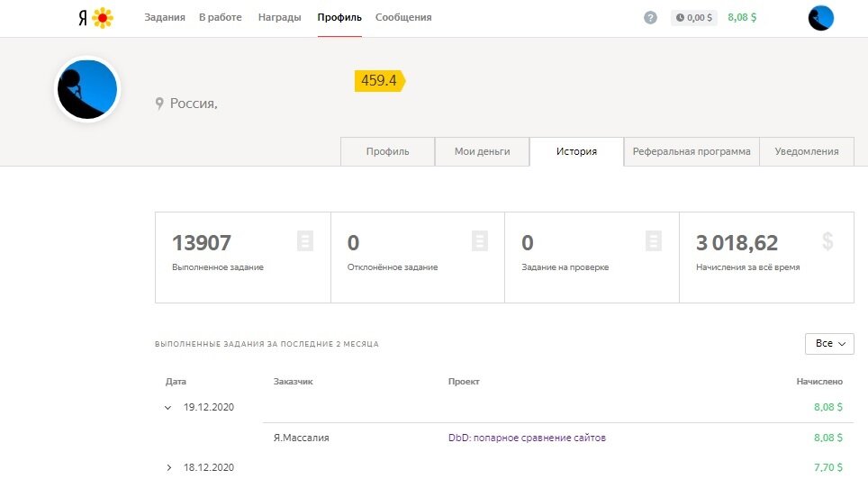Click the Задание на проверке label

pyautogui.click(x=565, y=267)
